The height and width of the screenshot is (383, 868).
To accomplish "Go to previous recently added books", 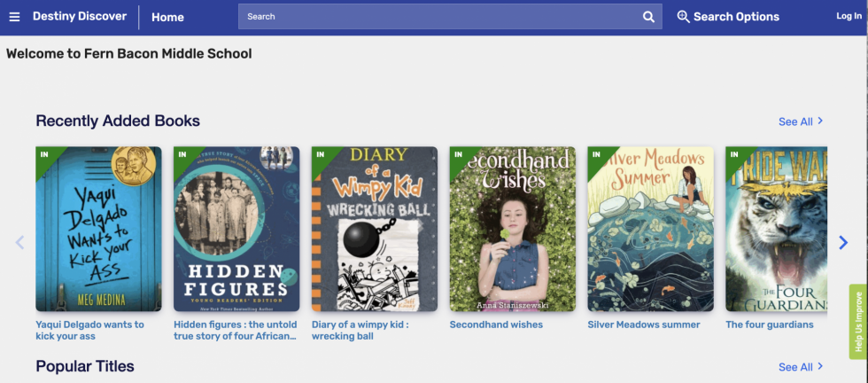I will (x=19, y=242).
